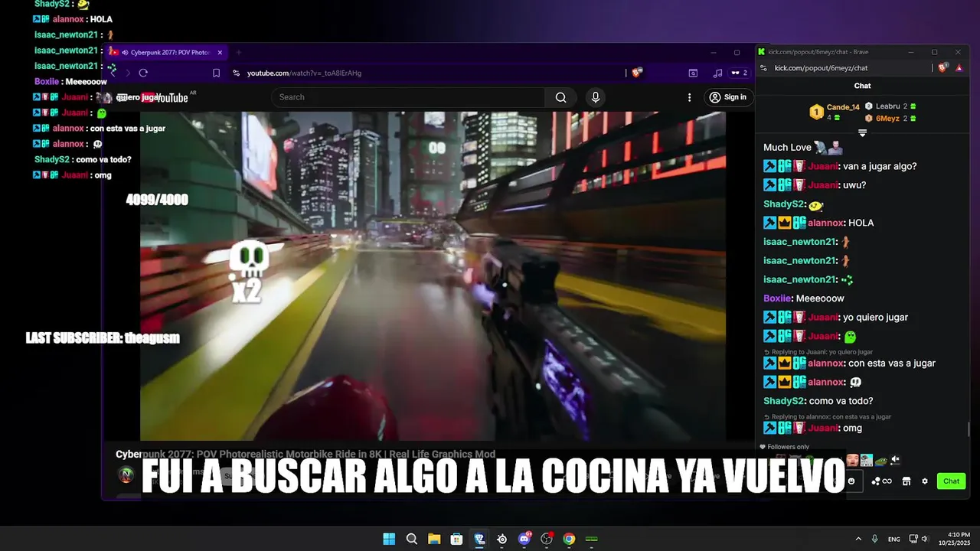Click Boxiie username in Kick chat
The height and width of the screenshot is (551, 980).
(x=777, y=298)
